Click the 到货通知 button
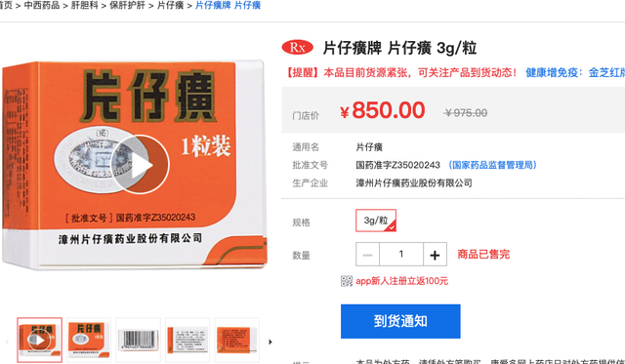Viewport: 625px width, 364px height. pyautogui.click(x=400, y=321)
